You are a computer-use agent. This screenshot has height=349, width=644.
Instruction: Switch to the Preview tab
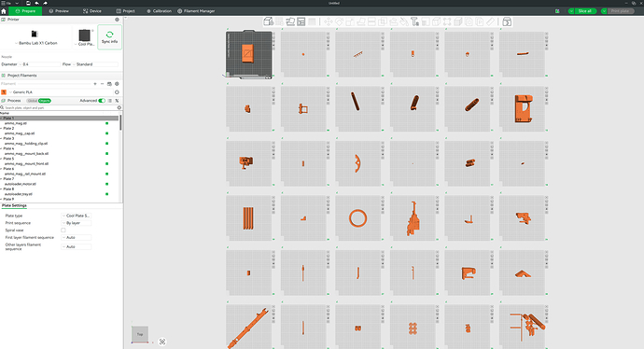pos(59,11)
